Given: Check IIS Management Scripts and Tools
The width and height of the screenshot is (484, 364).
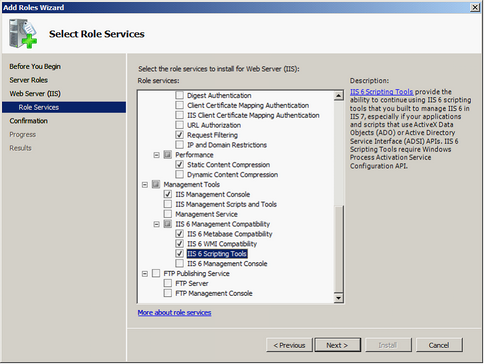Looking at the screenshot, I should 168,204.
